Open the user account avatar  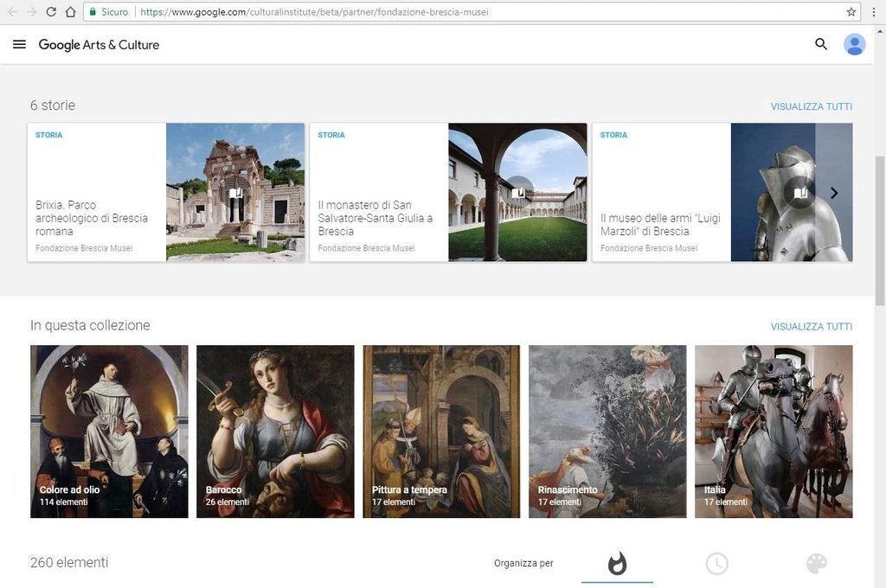coord(854,44)
